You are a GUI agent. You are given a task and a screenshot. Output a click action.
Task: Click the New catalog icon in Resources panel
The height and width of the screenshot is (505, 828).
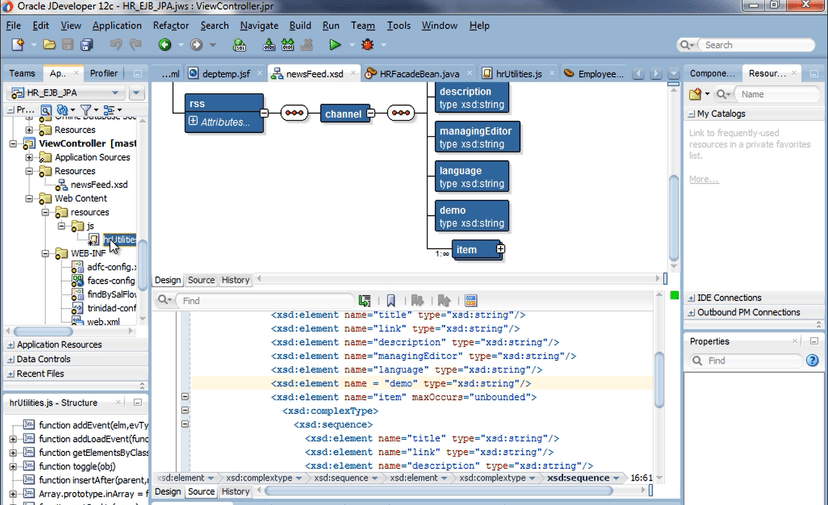pyautogui.click(x=695, y=94)
